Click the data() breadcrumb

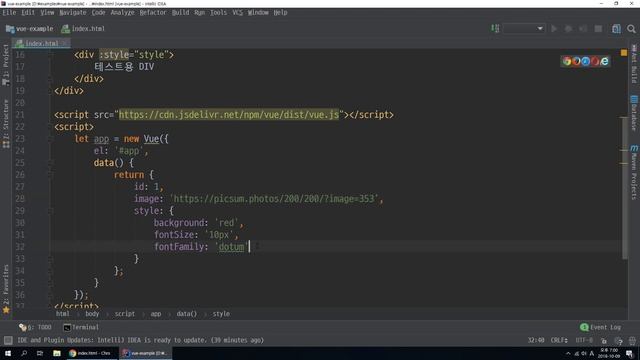coord(187,314)
